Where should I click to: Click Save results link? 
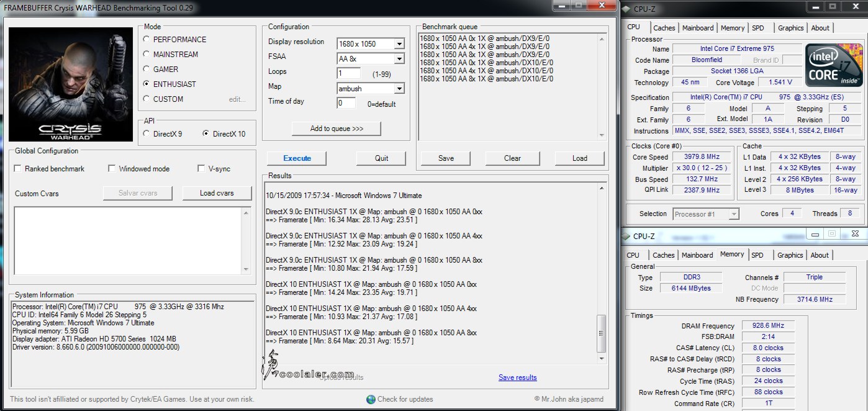[x=517, y=377]
